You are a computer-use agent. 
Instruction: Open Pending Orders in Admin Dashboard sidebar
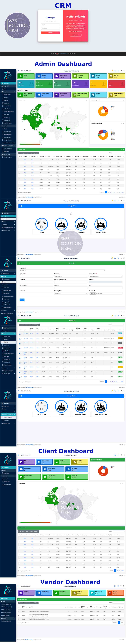coord(7,94)
